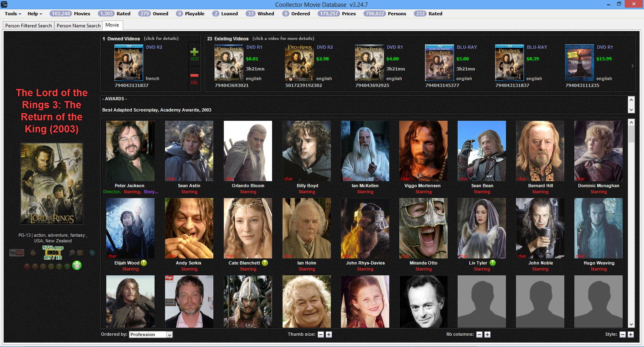The width and height of the screenshot is (644, 347).
Task: Click the 2 Loaned counter
Action: coord(225,14)
